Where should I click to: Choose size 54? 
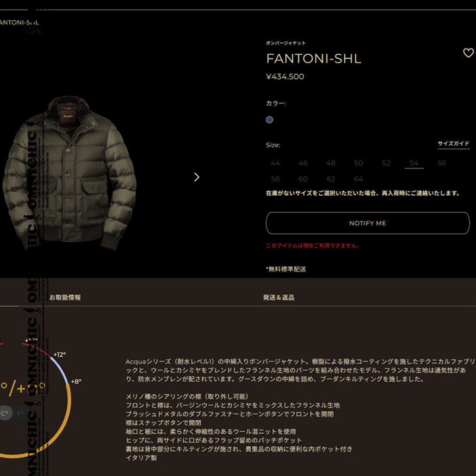(414, 163)
